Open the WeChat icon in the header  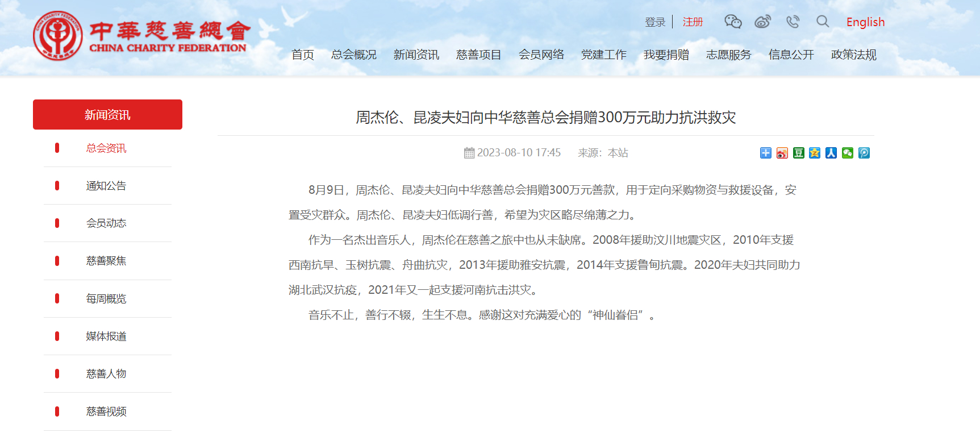pyautogui.click(x=733, y=22)
